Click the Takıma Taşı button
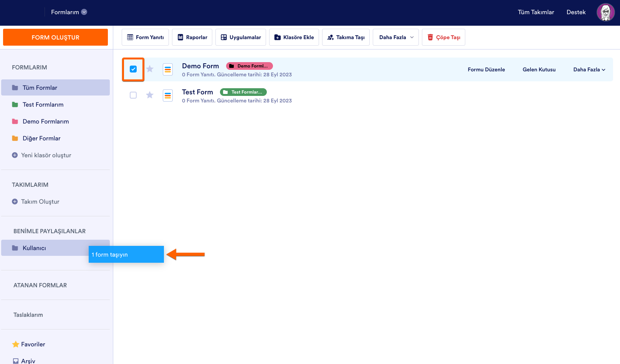620x364 pixels. coord(346,37)
